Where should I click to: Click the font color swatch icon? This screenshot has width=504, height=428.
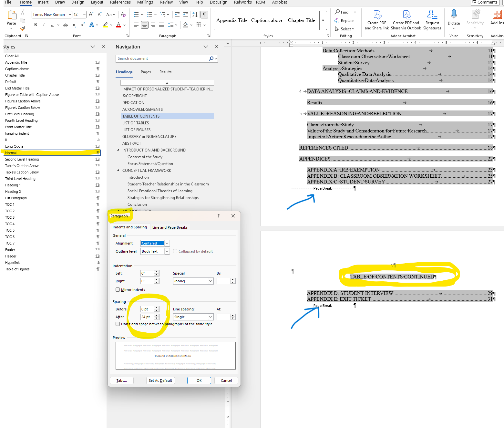point(118,25)
